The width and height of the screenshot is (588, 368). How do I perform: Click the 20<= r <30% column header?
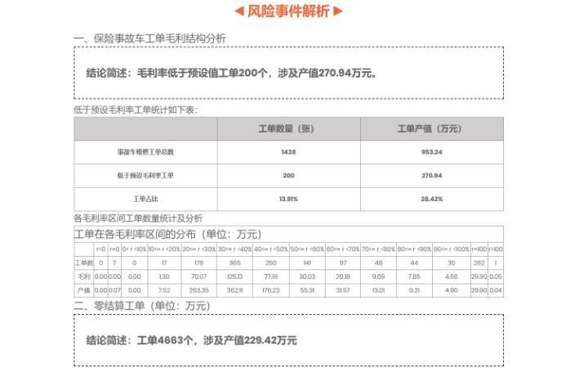[x=198, y=249]
